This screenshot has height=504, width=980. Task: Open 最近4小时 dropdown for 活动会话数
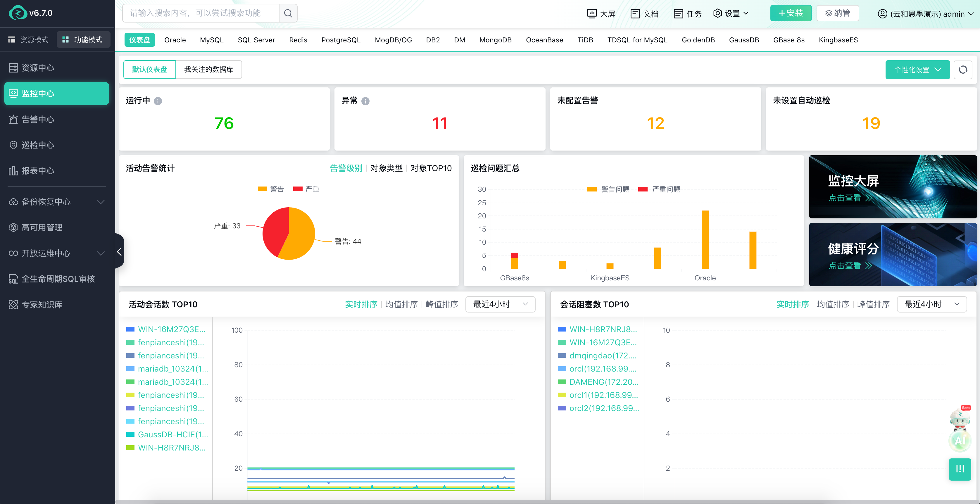pos(500,304)
